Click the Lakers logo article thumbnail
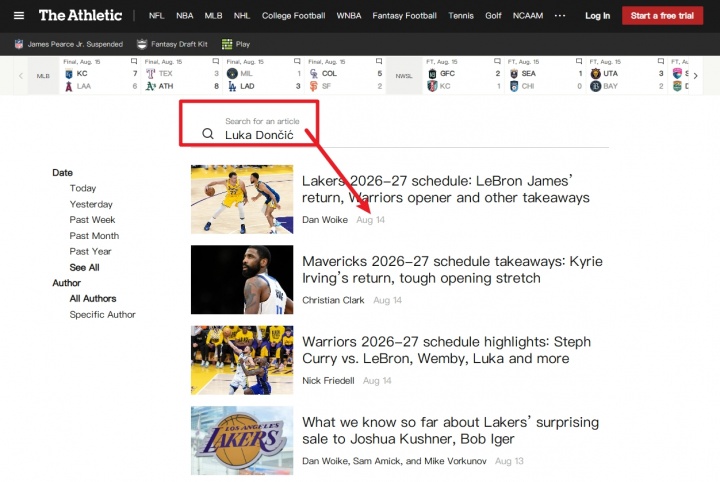The height and width of the screenshot is (482, 720). coord(242,440)
